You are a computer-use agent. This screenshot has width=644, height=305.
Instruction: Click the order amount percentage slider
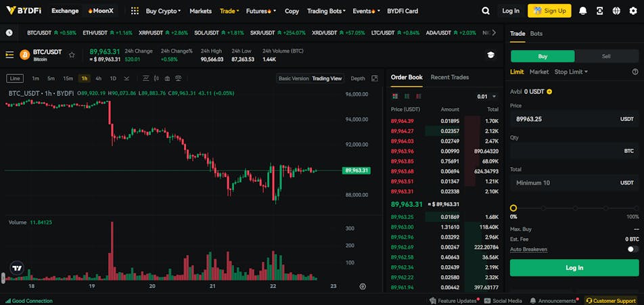pyautogui.click(x=574, y=208)
